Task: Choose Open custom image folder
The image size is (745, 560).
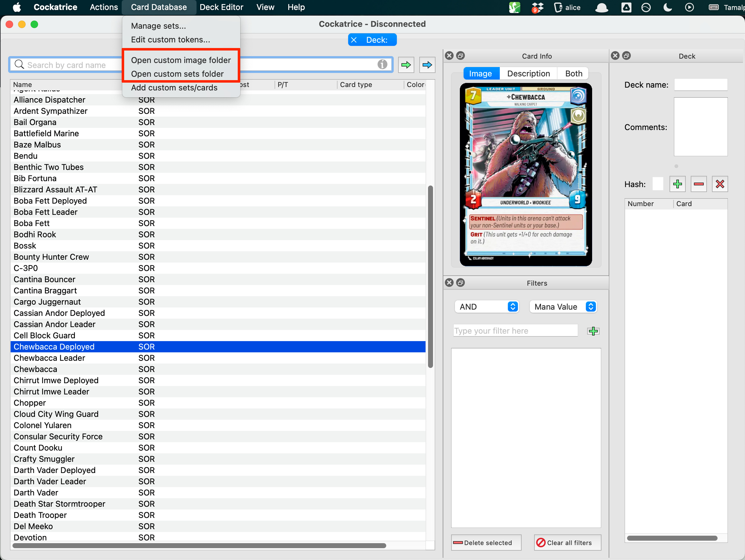Action: coord(181,60)
